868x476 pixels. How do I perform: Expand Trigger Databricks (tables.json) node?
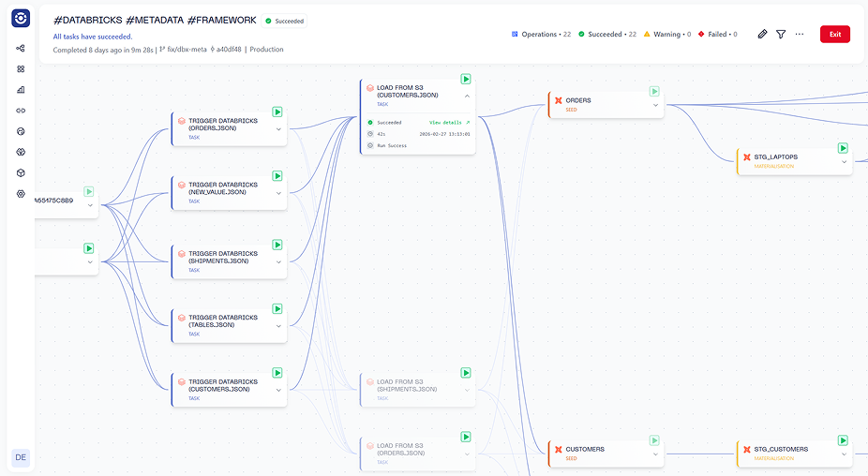(278, 326)
